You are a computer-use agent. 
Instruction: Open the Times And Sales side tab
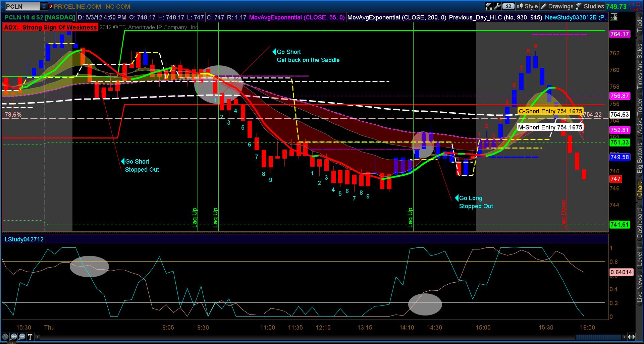coord(640,66)
